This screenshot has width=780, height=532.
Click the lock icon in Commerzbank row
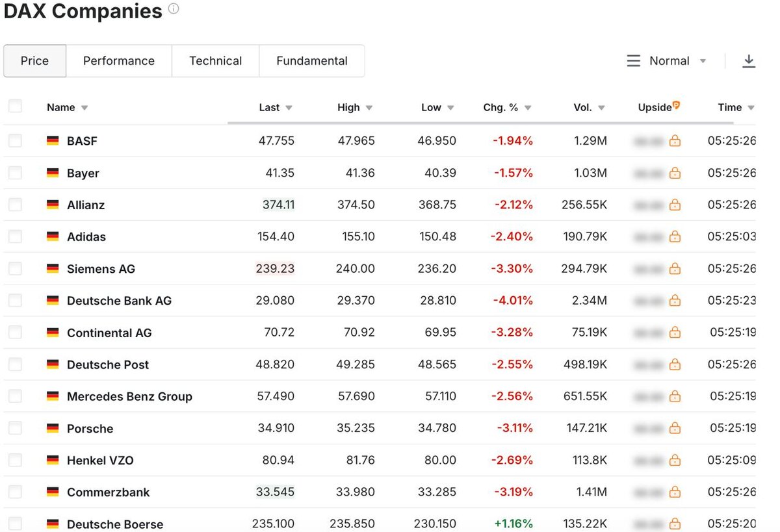675,492
